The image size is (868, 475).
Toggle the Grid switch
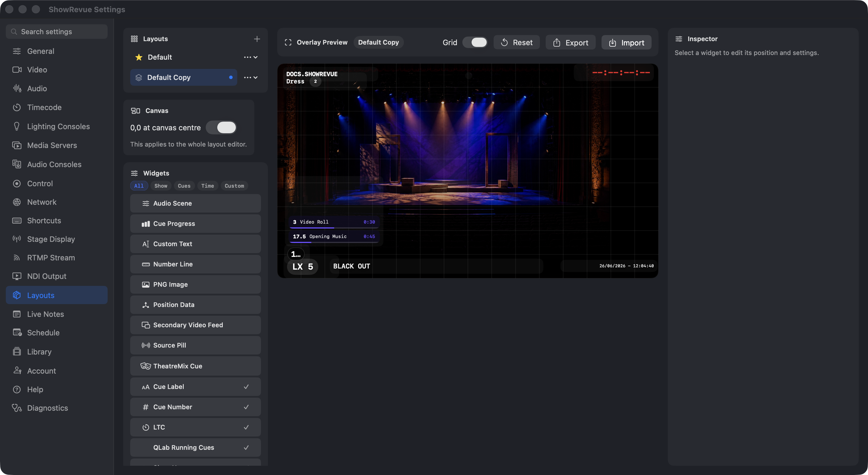pos(475,42)
